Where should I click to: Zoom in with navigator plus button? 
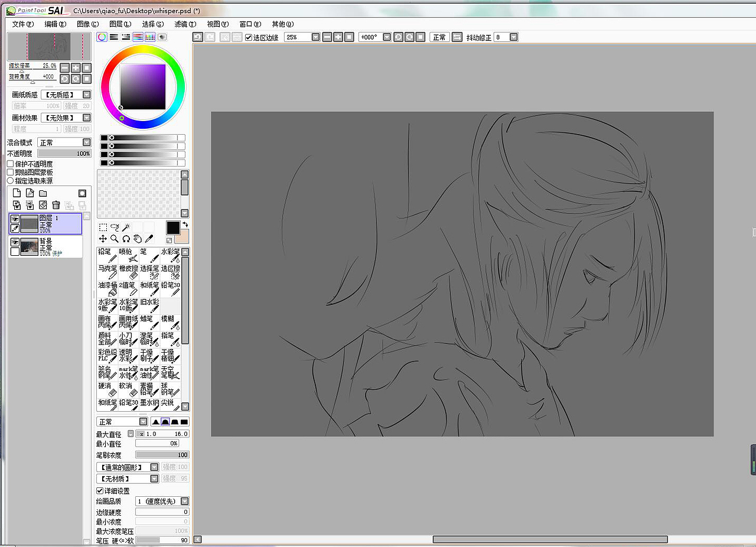click(x=76, y=67)
